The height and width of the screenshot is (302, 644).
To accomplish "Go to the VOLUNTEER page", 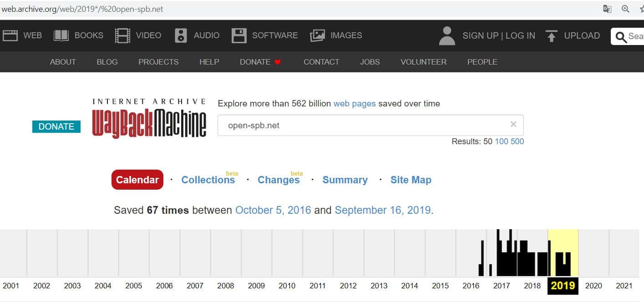I will pos(424,62).
